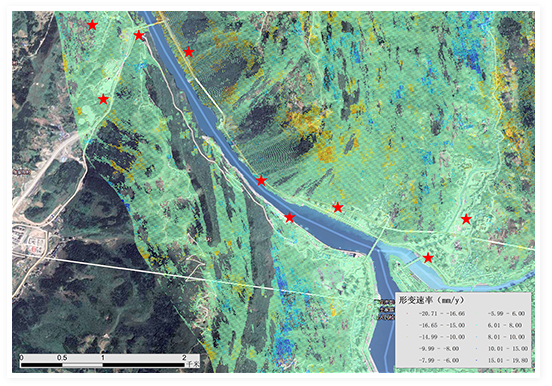Click the -5.99 - 6.00 legend entry
Viewport: 552px width, 386px height.
[x=506, y=313]
